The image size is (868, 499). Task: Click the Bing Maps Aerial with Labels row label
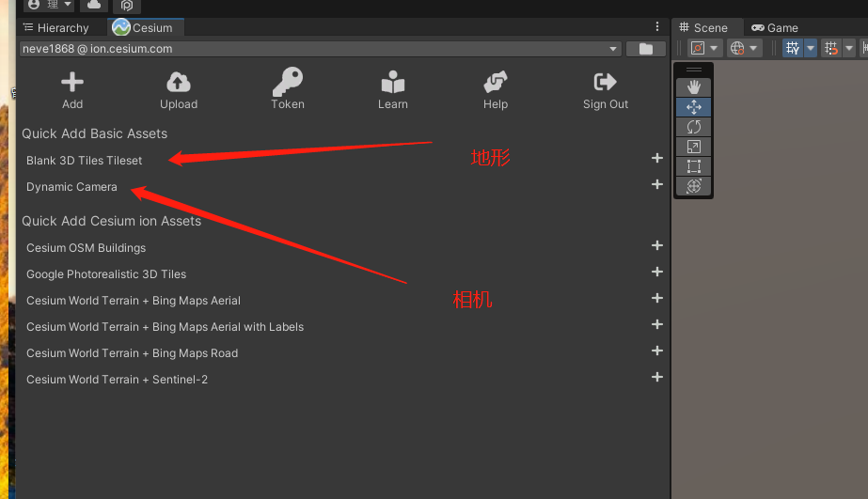165,327
